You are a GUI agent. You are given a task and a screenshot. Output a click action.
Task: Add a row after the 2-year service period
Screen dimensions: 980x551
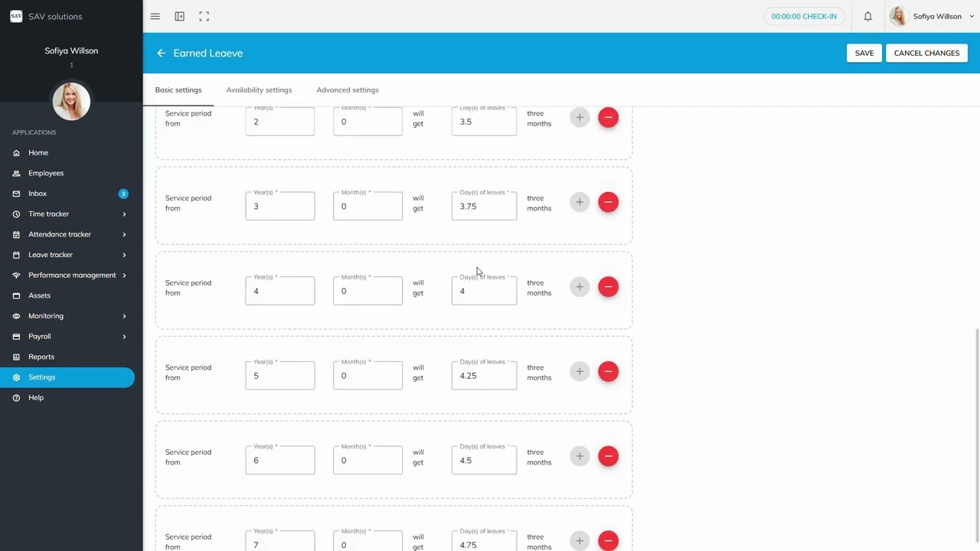[580, 117]
